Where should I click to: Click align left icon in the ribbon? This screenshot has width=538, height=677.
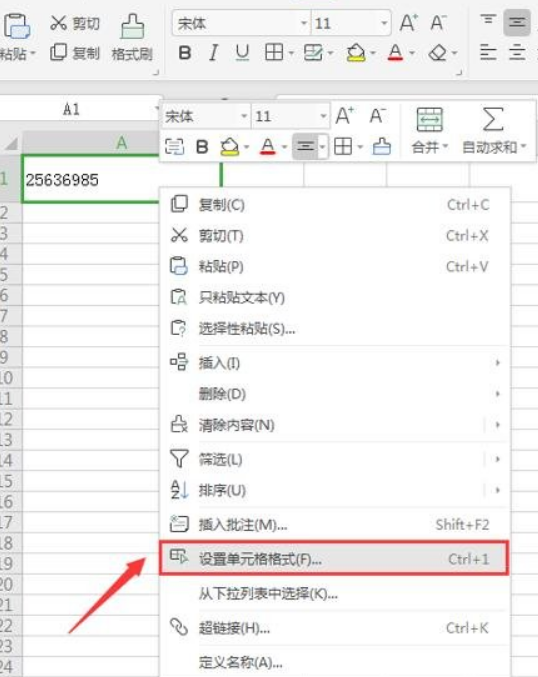click(488, 53)
